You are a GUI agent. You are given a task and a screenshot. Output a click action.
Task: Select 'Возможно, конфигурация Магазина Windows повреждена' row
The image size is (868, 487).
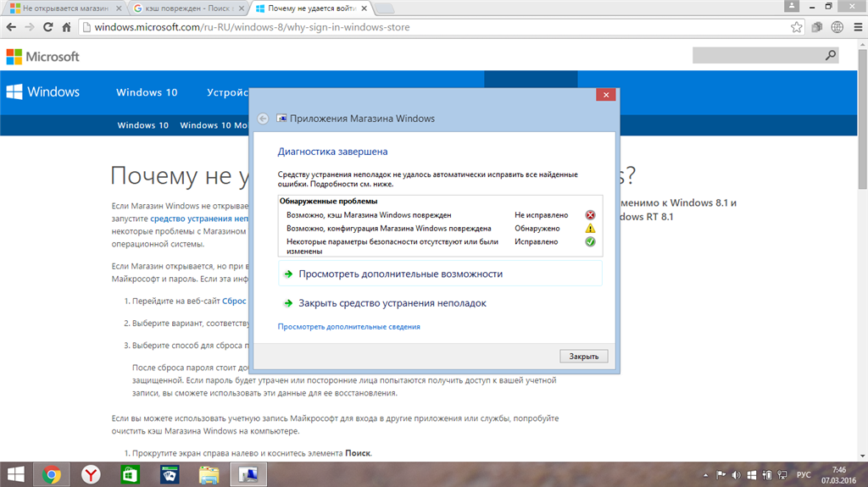440,228
